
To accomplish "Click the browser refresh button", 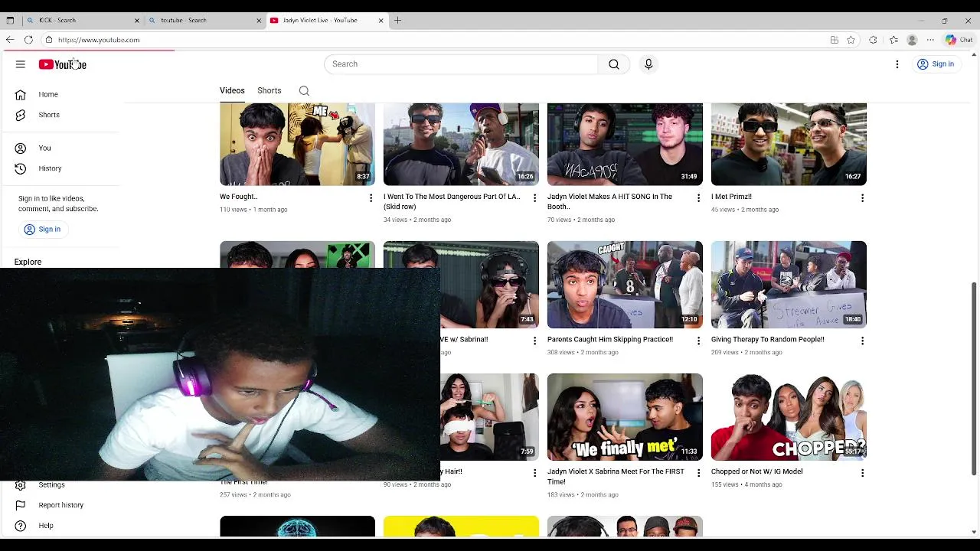I will 28,40.
